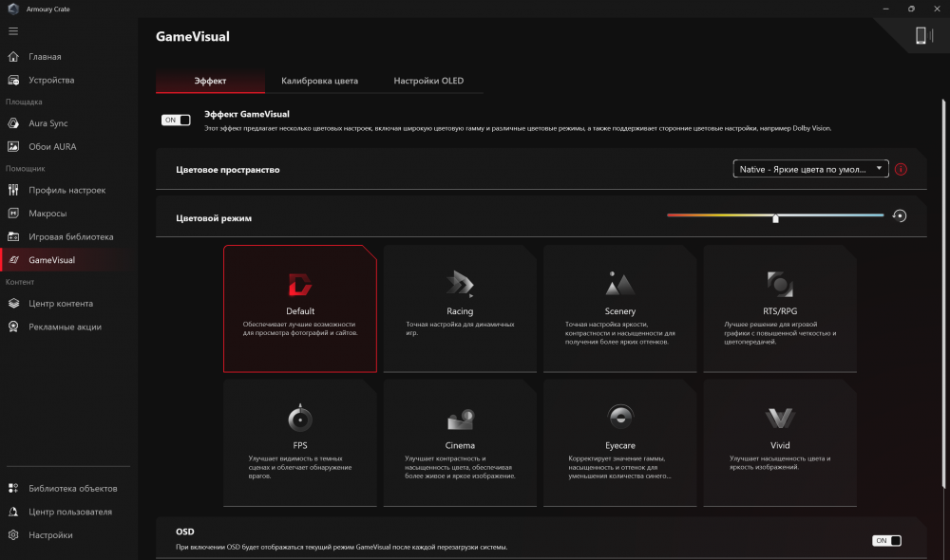The height and width of the screenshot is (560, 950).
Task: Click the color temperature slider handle
Action: pos(775,218)
